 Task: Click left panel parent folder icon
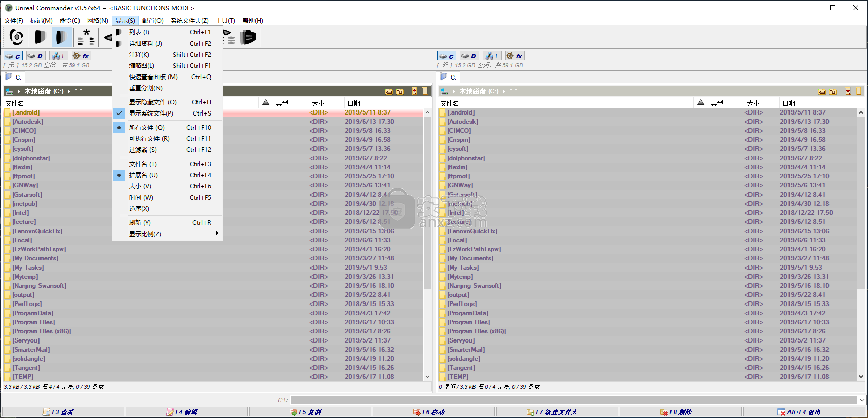400,91
